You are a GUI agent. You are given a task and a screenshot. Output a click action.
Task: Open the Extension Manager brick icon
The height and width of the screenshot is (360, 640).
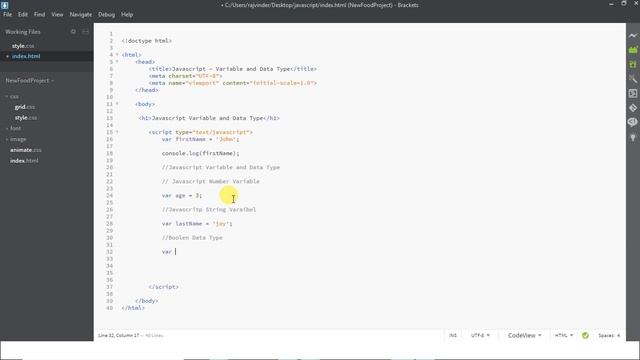click(x=633, y=50)
